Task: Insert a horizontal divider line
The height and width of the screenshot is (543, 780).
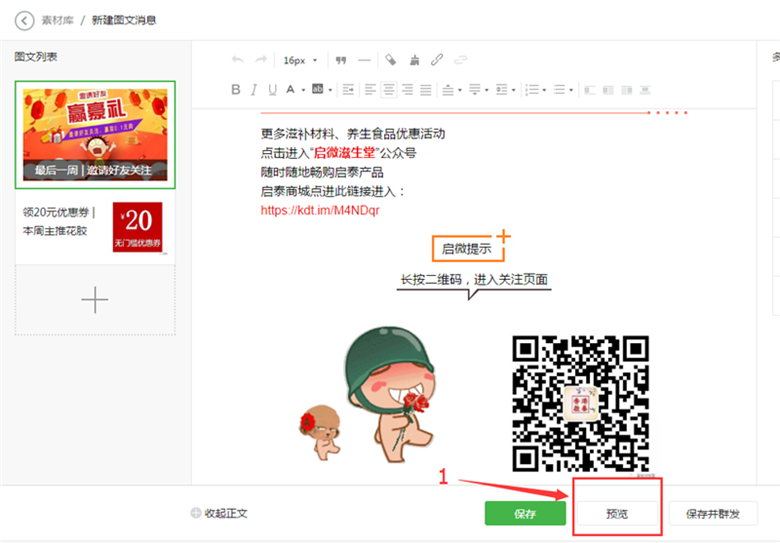Action: point(365,60)
